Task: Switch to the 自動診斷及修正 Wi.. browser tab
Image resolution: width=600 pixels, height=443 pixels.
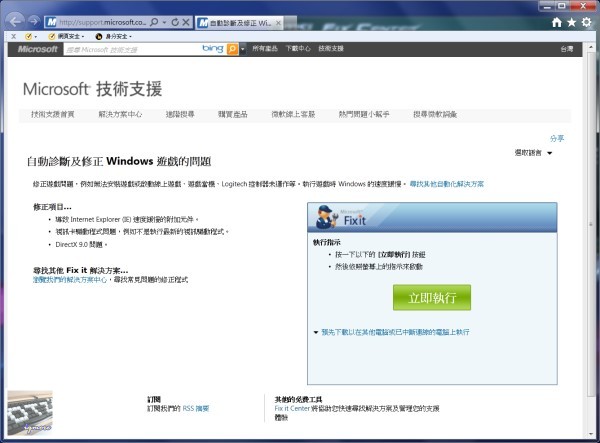Action: coord(240,23)
